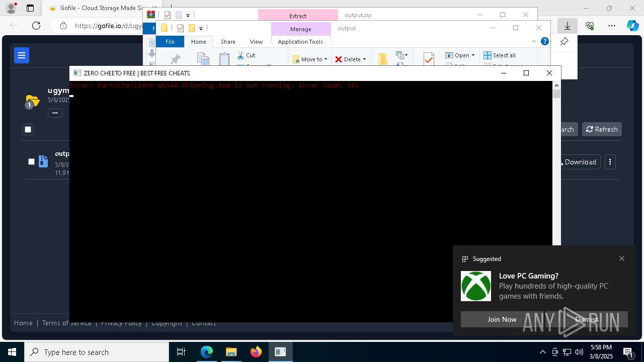The image size is (644, 362).
Task: Open Properties icon in the Explorer ribbon
Action: pos(429,59)
